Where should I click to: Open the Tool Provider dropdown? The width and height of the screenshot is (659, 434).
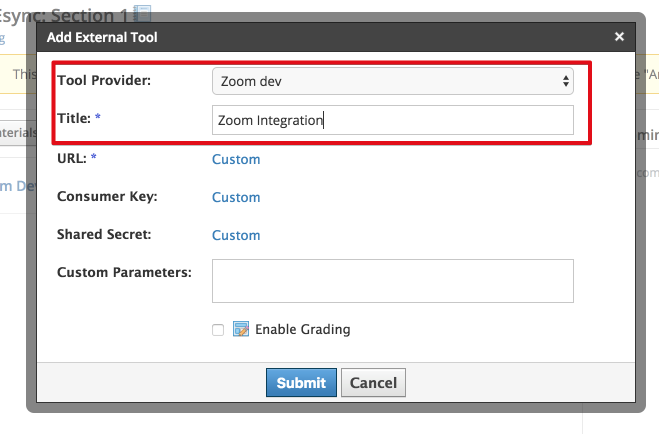click(x=393, y=81)
